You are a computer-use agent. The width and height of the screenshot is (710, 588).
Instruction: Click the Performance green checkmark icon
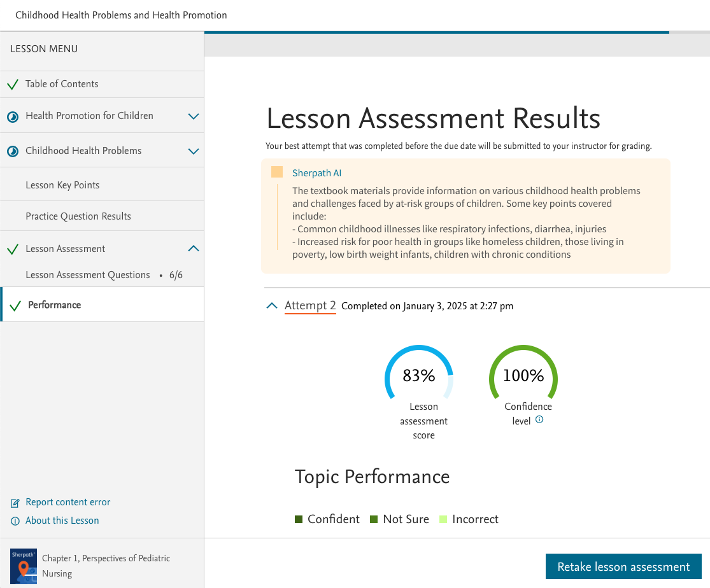[15, 306]
